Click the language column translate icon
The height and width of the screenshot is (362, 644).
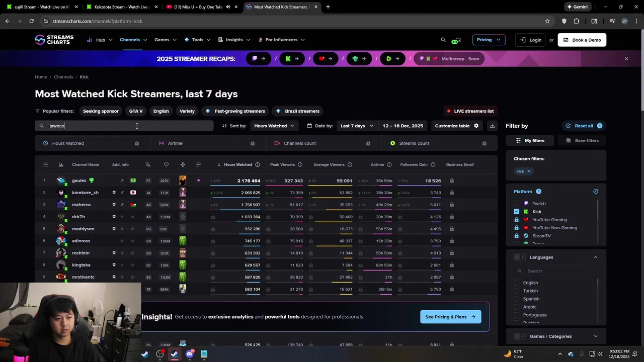click(x=148, y=164)
